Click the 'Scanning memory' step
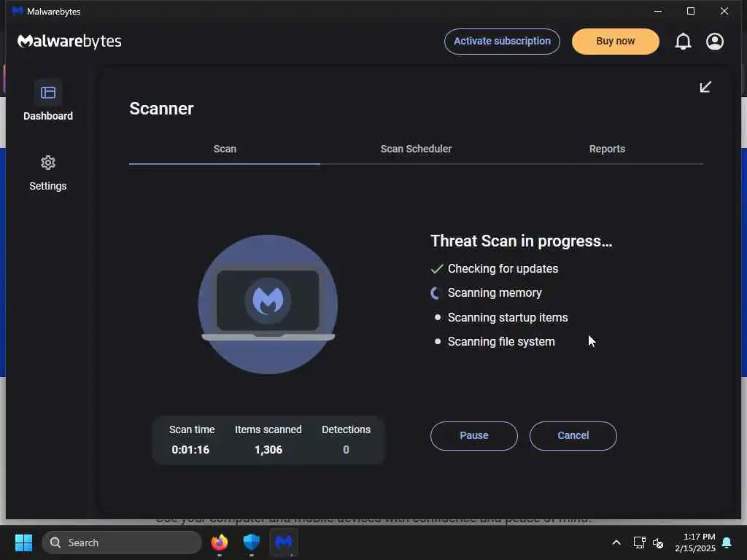The width and height of the screenshot is (747, 560). pyautogui.click(x=495, y=293)
